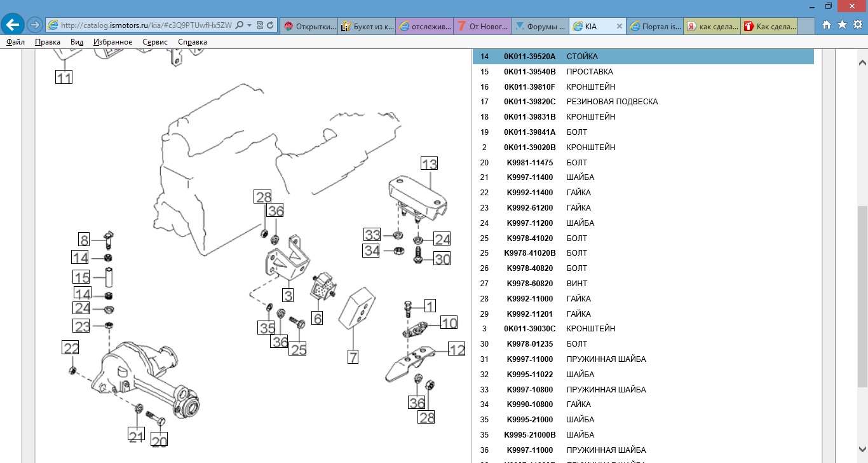The width and height of the screenshot is (868, 463).
Task: Open Favorites star icon
Action: point(842,25)
